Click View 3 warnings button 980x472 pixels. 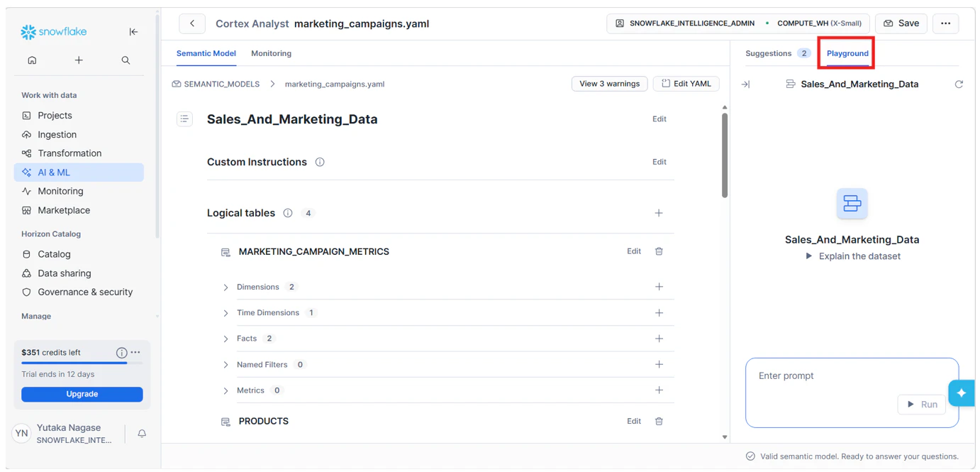click(x=609, y=84)
